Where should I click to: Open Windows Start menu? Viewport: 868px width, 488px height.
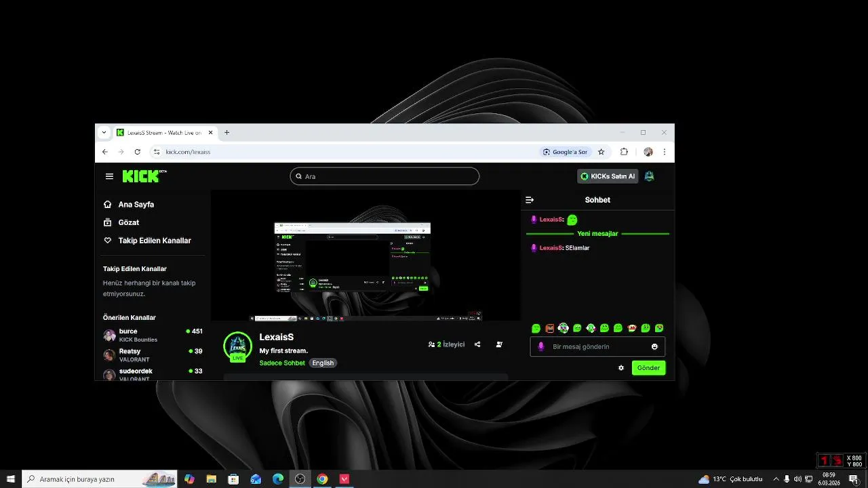[11, 479]
